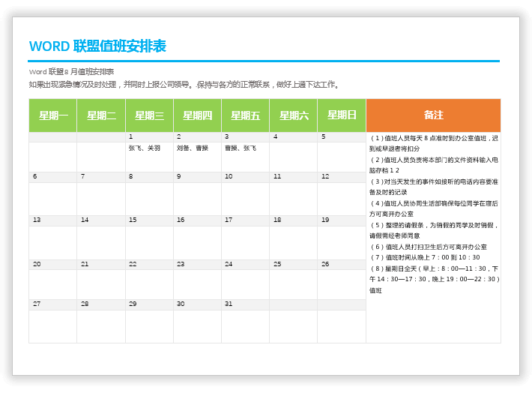Click note (3) about recording phone calls

pos(434,187)
